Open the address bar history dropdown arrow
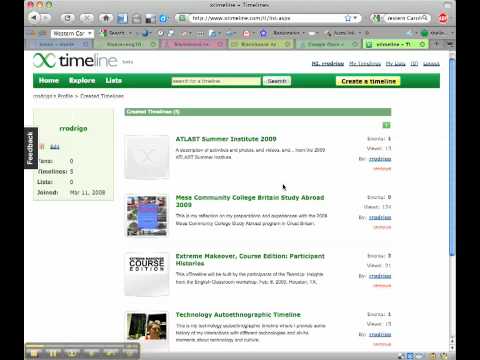 point(355,18)
